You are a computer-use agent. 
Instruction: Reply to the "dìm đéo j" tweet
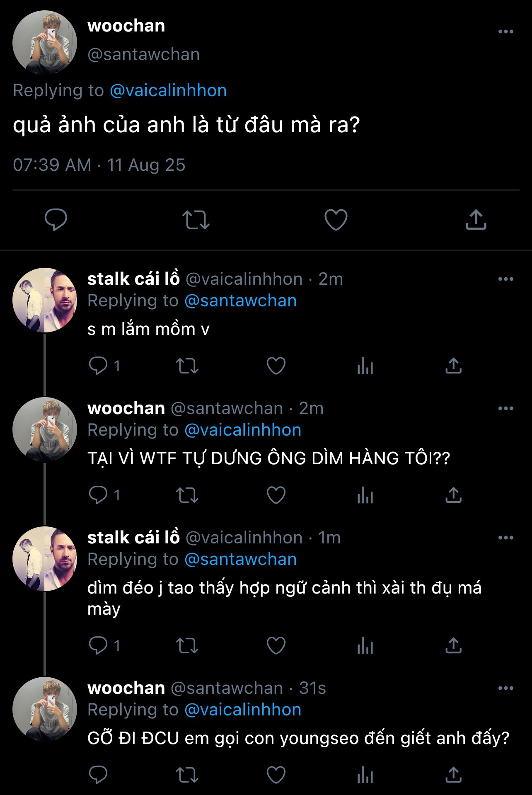tap(98, 646)
